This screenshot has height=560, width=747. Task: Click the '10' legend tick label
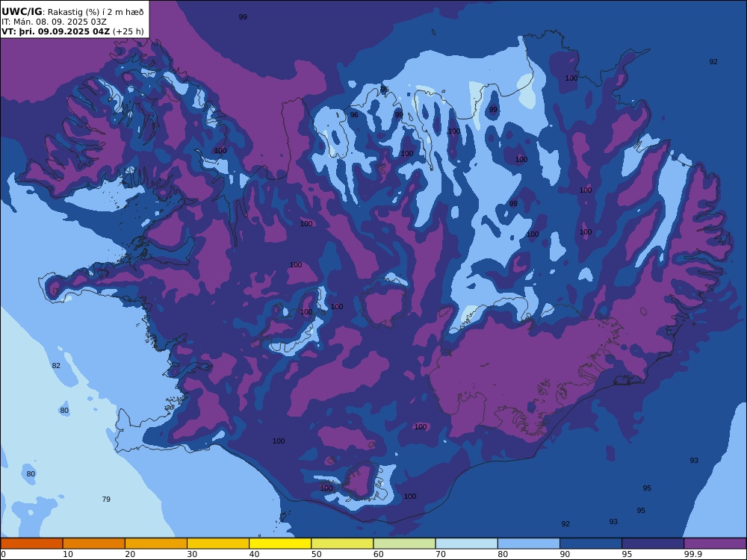(68, 554)
